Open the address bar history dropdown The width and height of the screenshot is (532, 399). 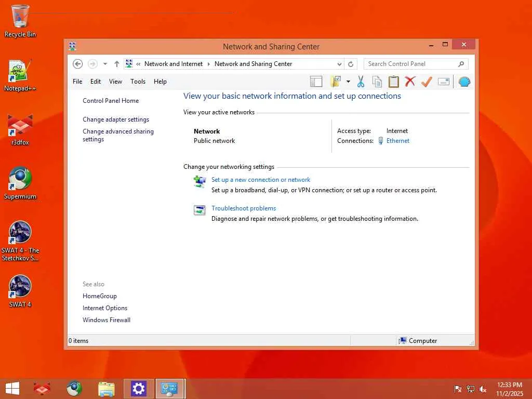(339, 64)
